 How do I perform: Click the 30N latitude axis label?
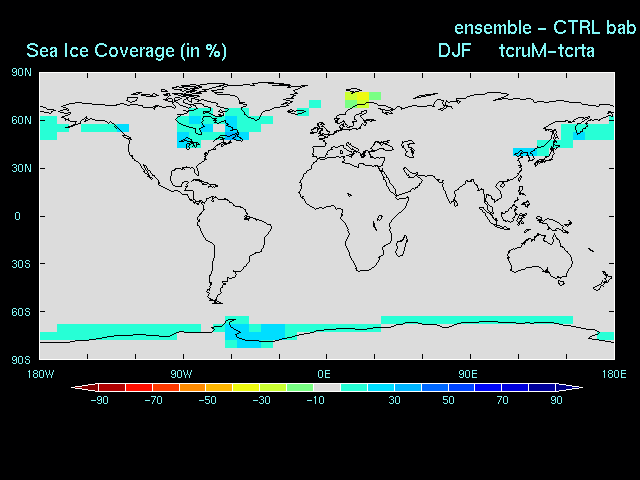(21, 168)
